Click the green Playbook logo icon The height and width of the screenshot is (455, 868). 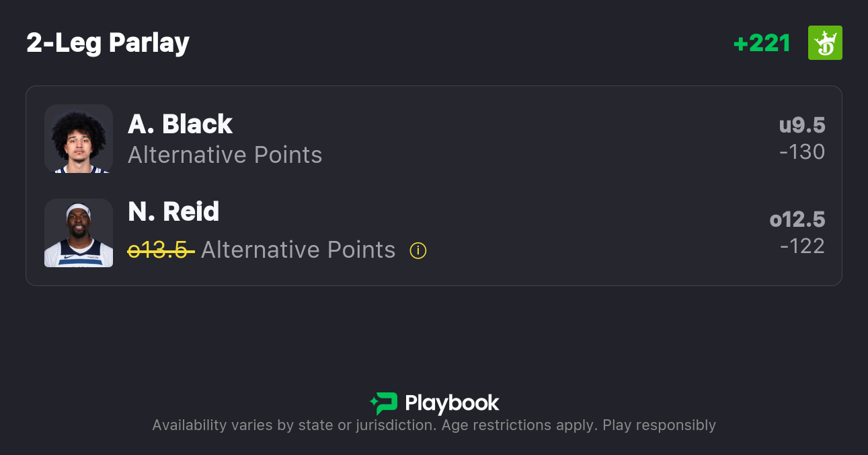pyautogui.click(x=383, y=403)
